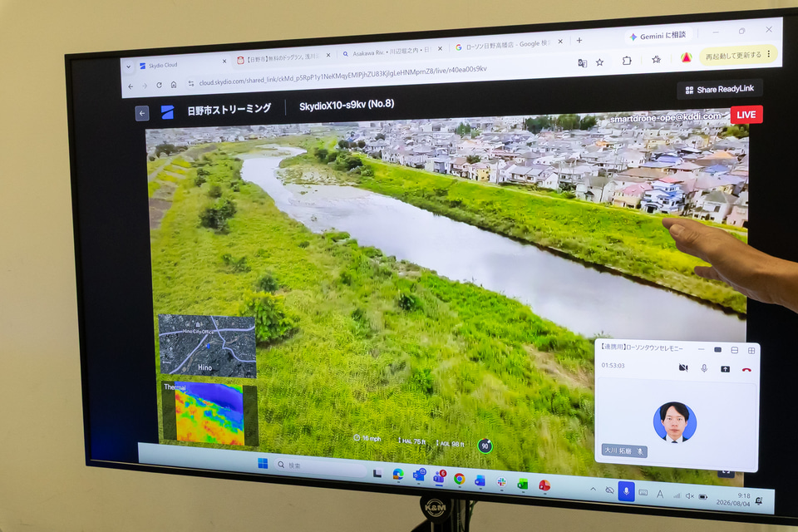Open Slack from the taskbar
The width and height of the screenshot is (798, 532).
tap(501, 481)
